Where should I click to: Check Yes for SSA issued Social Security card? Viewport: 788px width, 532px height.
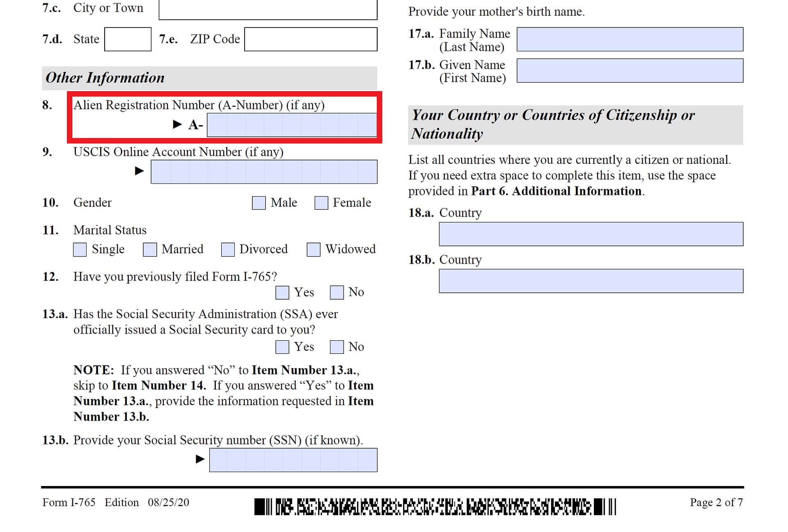click(282, 347)
